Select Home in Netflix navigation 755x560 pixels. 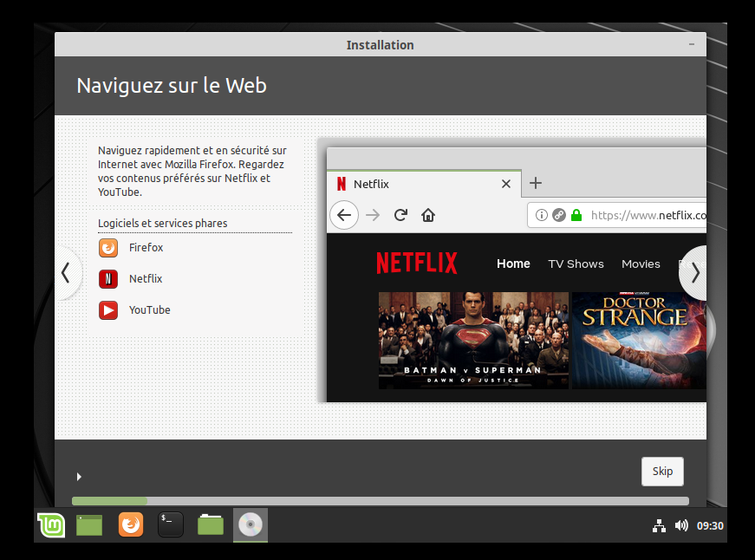513,264
